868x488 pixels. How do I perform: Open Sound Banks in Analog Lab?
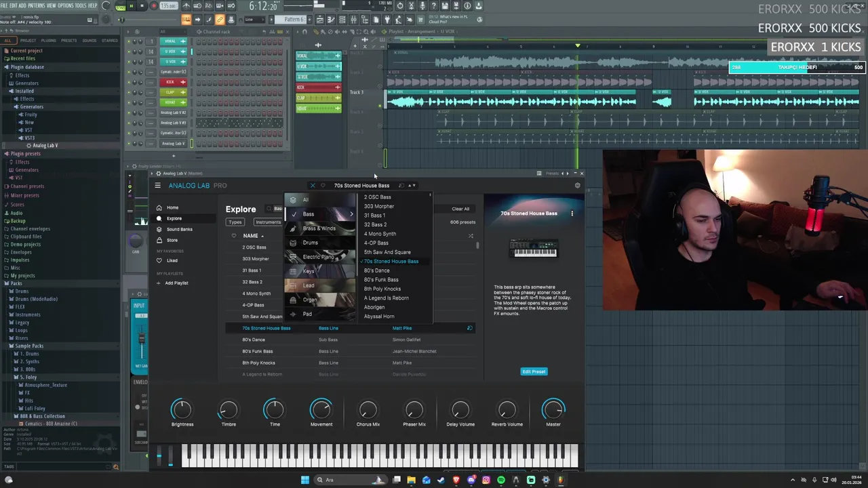point(179,229)
